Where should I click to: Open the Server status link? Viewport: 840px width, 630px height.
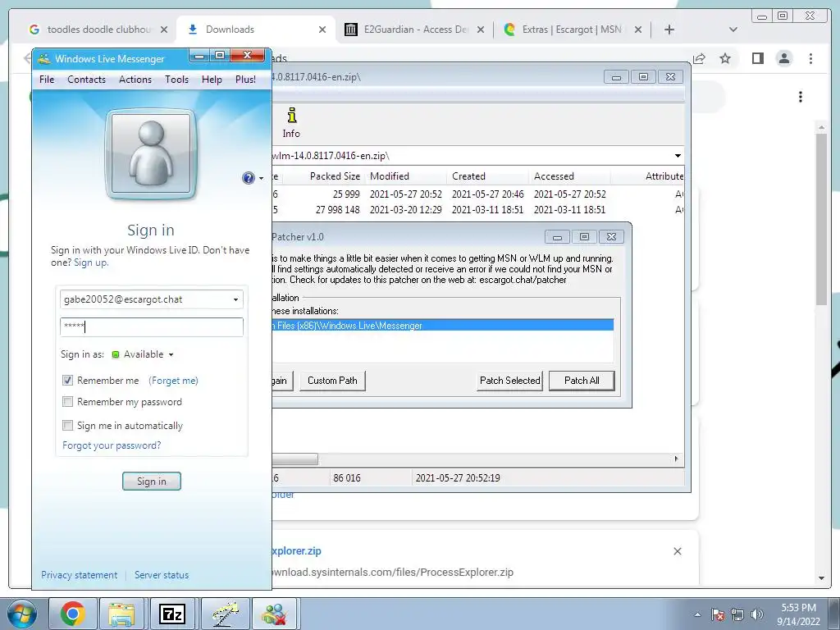point(162,575)
